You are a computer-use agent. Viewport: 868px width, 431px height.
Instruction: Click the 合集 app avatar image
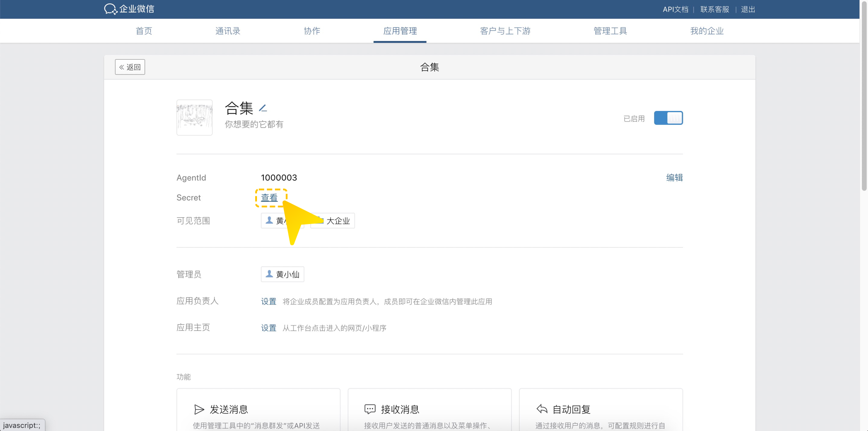tap(195, 118)
